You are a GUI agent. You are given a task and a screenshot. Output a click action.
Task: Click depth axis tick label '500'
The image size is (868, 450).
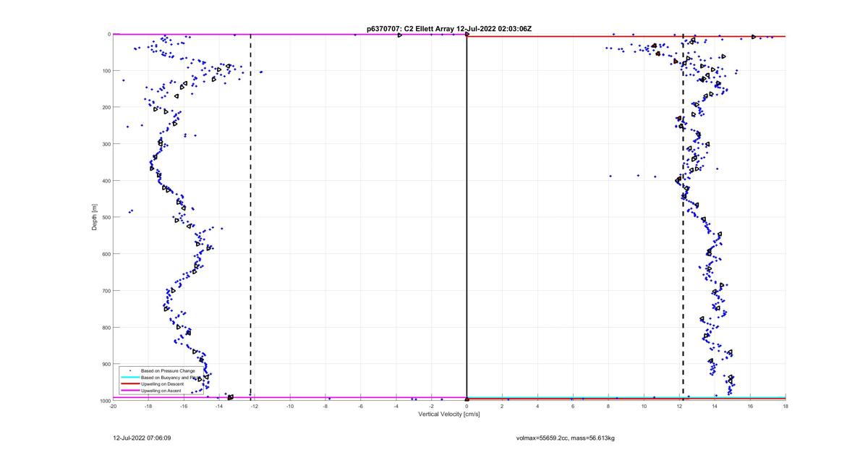tap(106, 217)
